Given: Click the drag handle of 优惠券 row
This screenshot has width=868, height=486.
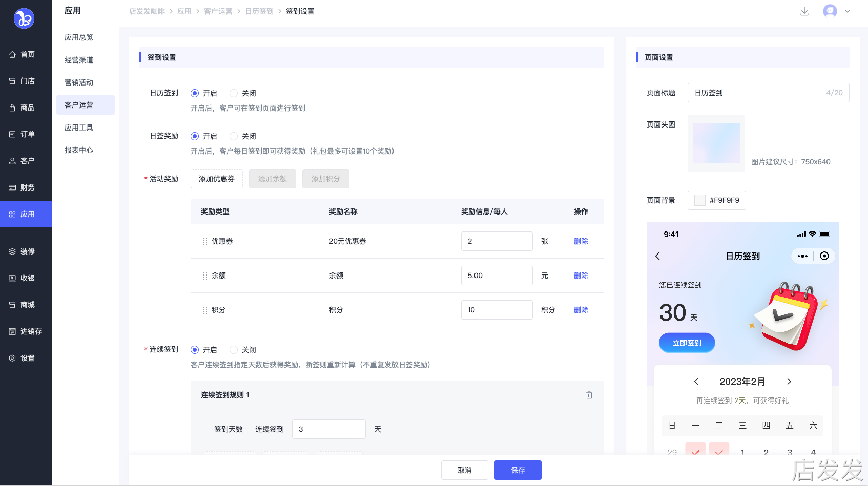Looking at the screenshot, I should (205, 242).
